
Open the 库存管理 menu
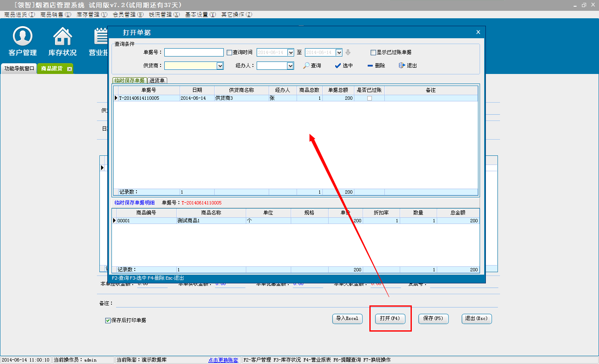pyautogui.click(x=92, y=15)
